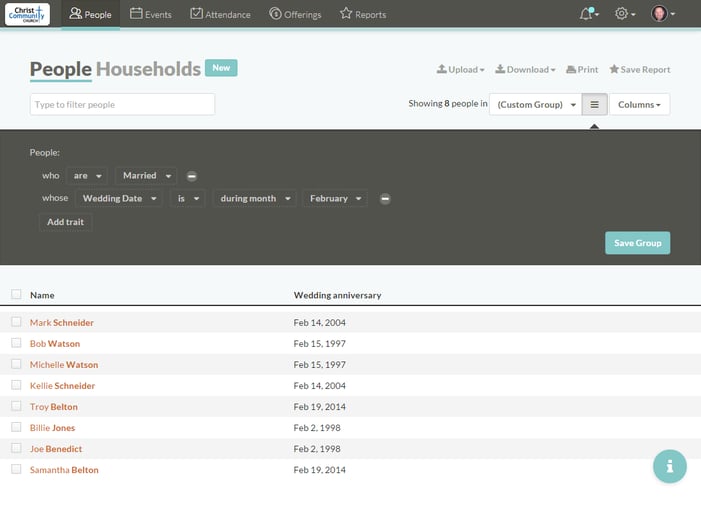Go to the Reports tab
Viewport: 701px width, 519px height.
[x=363, y=14]
